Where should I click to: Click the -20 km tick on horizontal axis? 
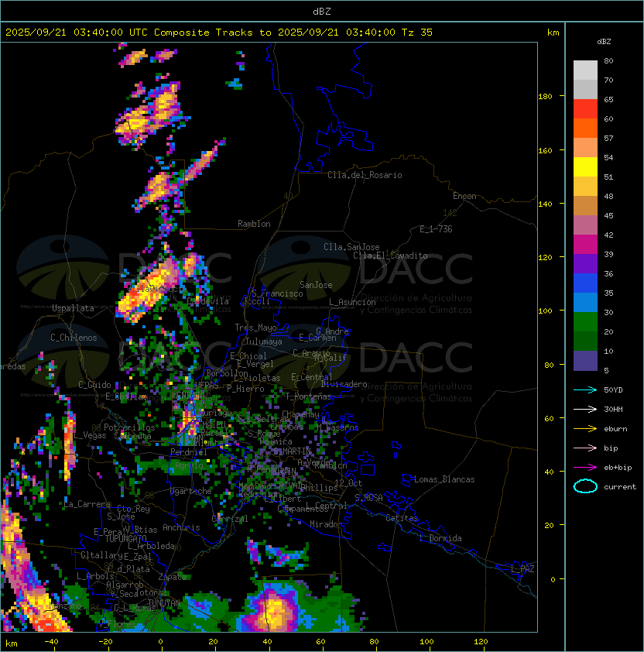pos(104,642)
